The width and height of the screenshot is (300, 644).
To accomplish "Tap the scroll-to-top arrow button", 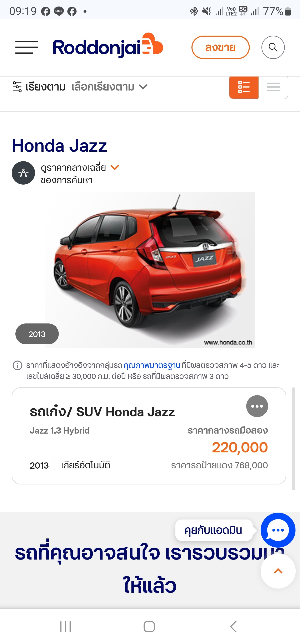I will (278, 571).
